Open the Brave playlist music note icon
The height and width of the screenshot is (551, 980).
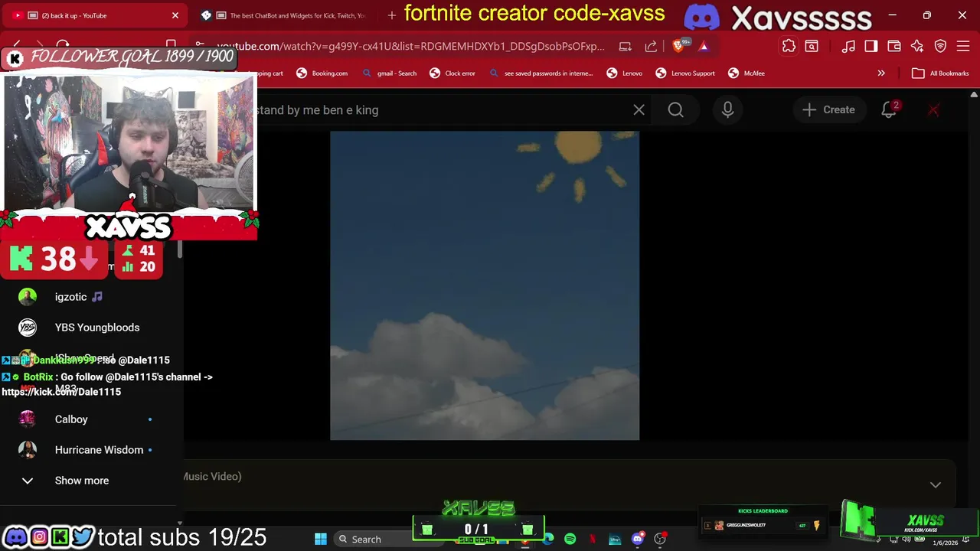pyautogui.click(x=848, y=46)
